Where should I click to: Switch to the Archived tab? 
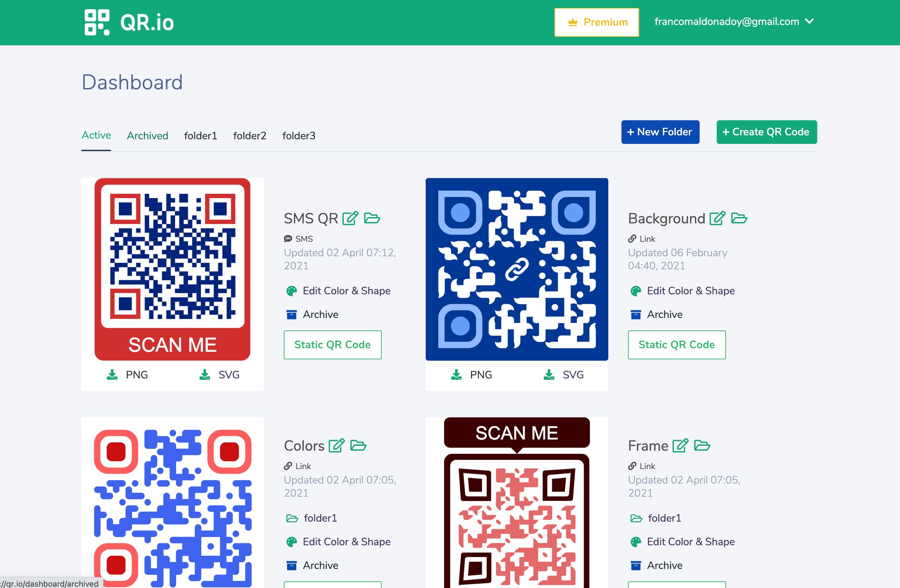(x=147, y=135)
